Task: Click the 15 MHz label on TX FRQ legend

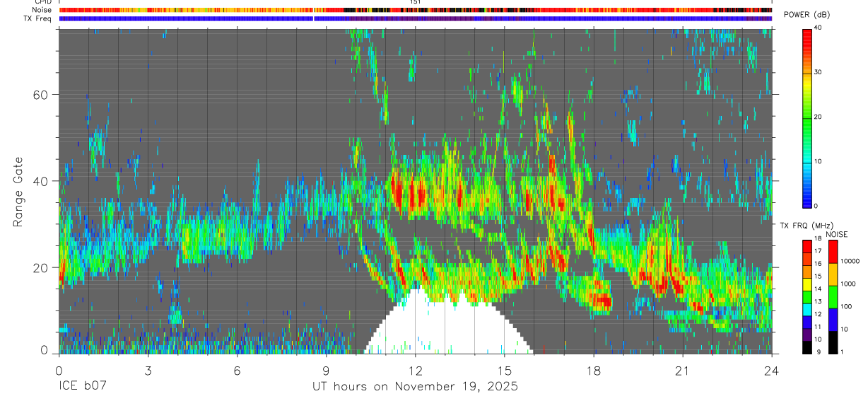Action: [818, 277]
